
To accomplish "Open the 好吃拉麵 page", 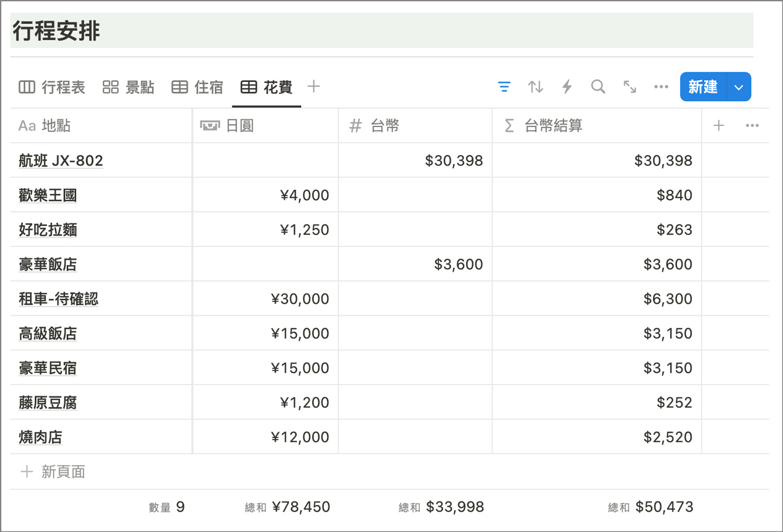I will 48,230.
